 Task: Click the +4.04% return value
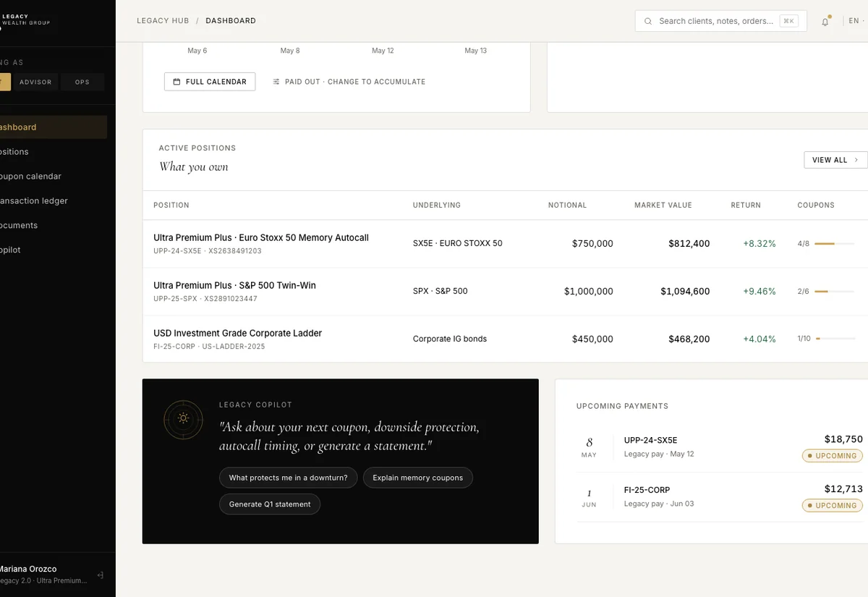click(x=759, y=339)
